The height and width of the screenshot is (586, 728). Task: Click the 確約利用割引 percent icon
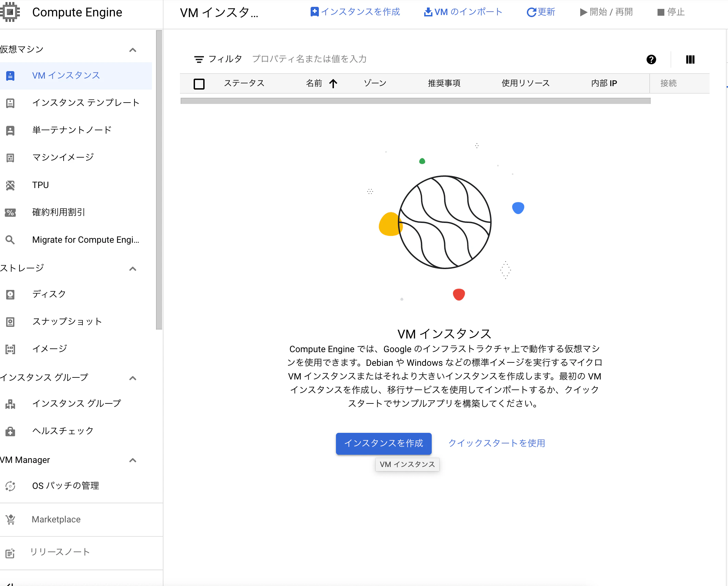click(x=10, y=212)
